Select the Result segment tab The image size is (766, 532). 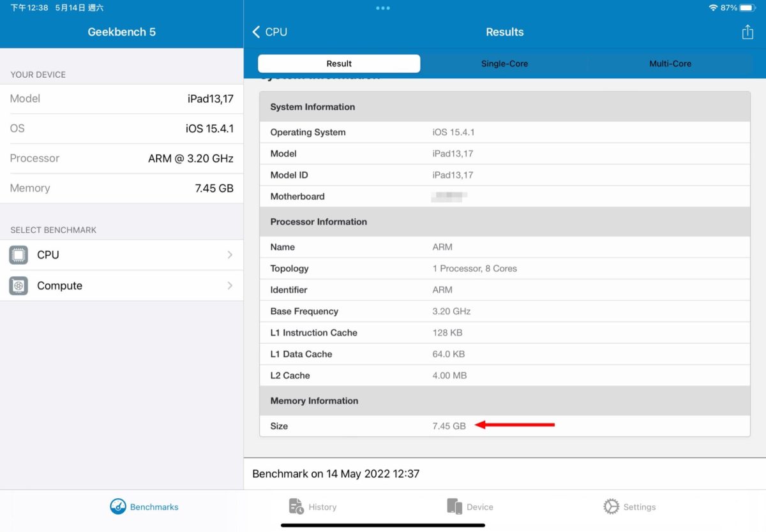339,64
